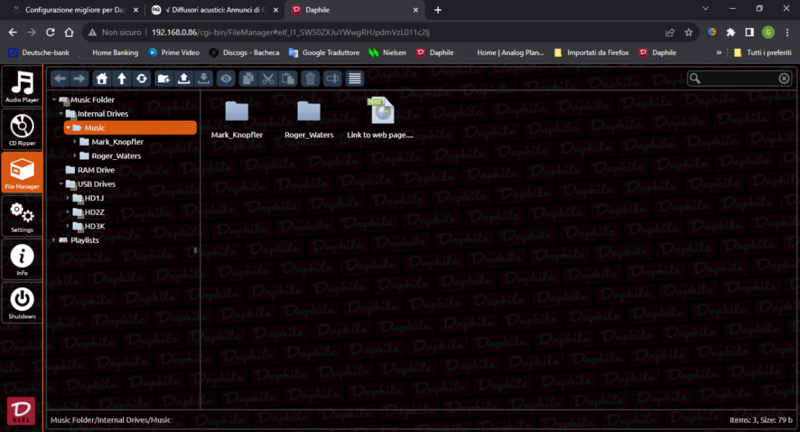800x432 pixels.
Task: Click the Upload files toolbar icon
Action: (x=184, y=78)
